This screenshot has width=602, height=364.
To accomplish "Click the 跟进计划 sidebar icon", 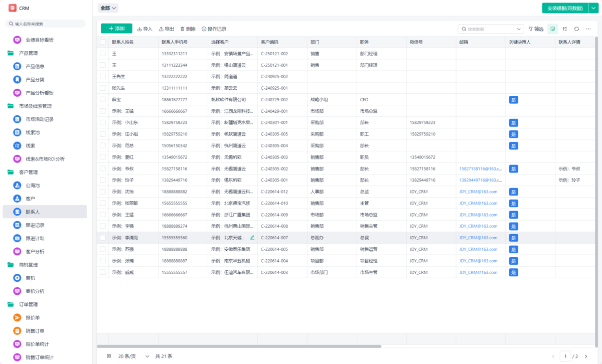I will coord(17,238).
